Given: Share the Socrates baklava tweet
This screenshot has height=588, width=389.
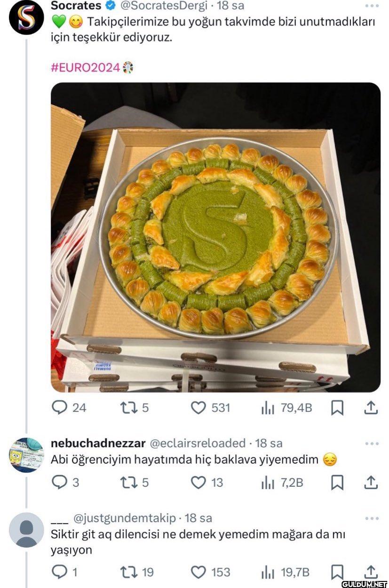Looking at the screenshot, I should (371, 408).
